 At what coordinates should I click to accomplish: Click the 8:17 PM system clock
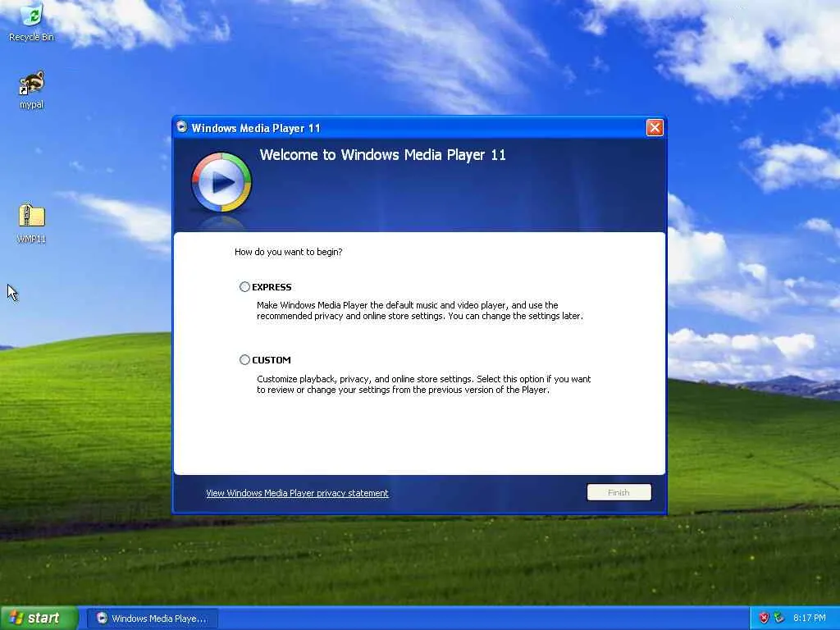click(810, 618)
